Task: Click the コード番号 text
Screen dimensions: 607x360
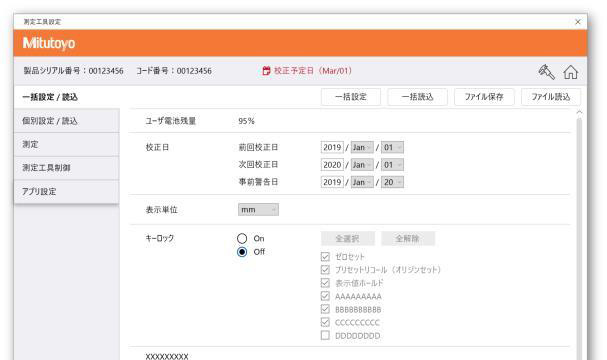Action: coord(174,71)
